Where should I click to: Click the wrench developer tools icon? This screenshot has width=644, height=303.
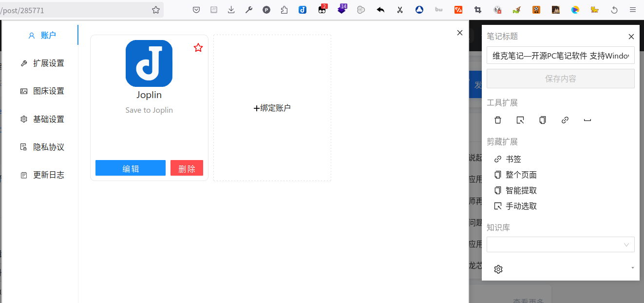coord(249,10)
